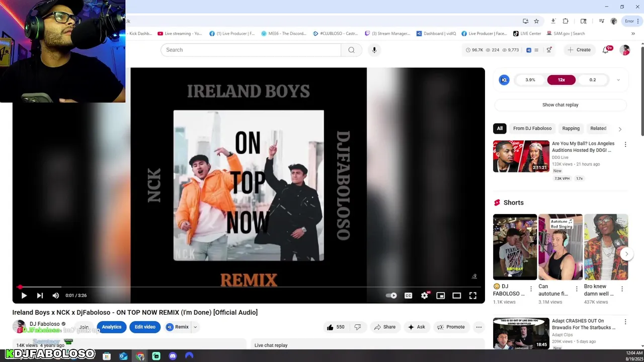Open Adapt CRASHES OUT video thumbnail
Screen dimensions: 644x362
click(521, 333)
